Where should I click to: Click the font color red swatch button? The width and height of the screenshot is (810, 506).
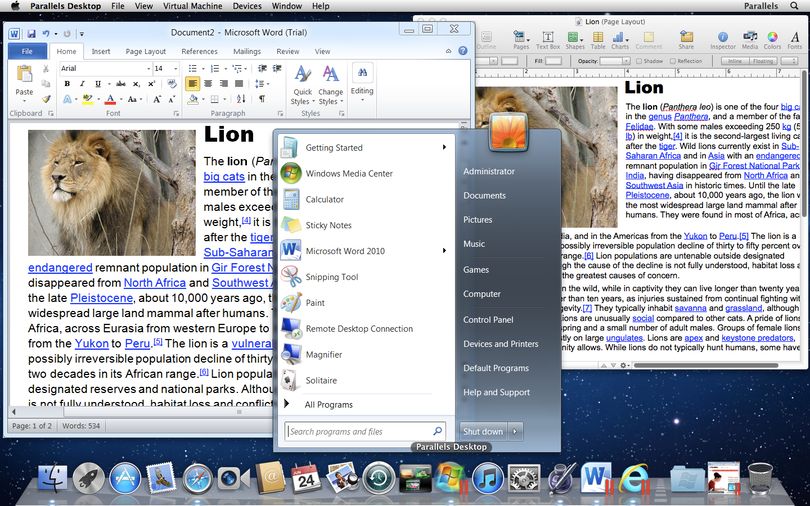click(x=110, y=99)
